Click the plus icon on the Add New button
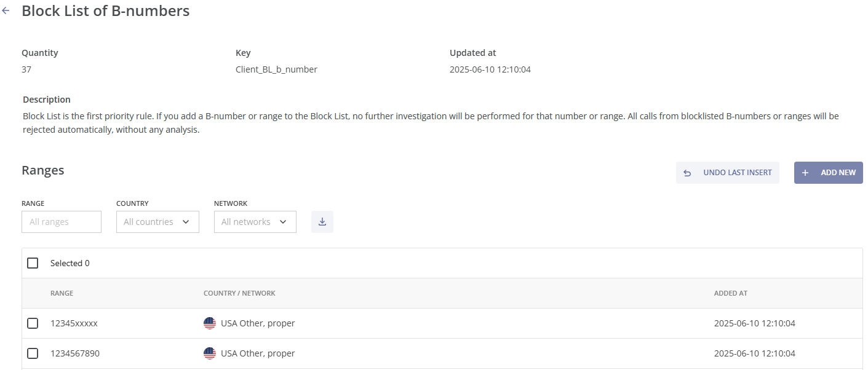Viewport: 868px width, 370px height. [x=805, y=173]
